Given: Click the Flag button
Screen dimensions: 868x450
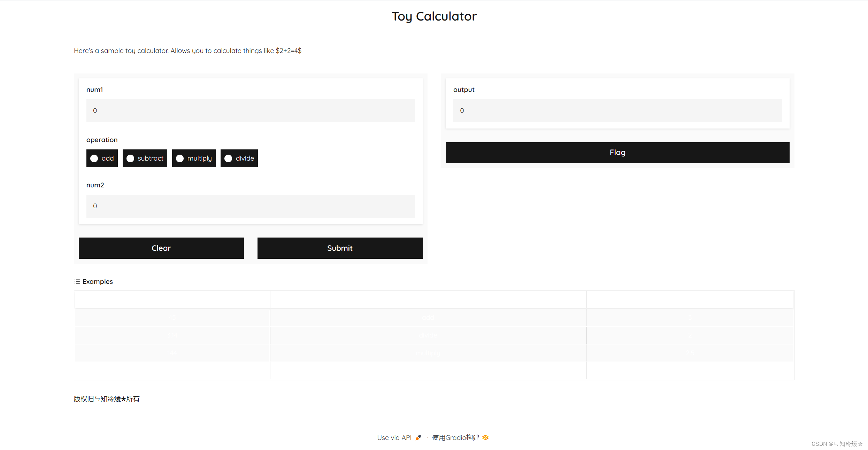Looking at the screenshot, I should (x=617, y=153).
